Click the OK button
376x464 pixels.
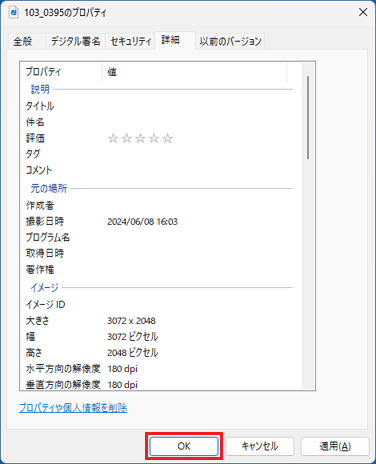pyautogui.click(x=184, y=446)
